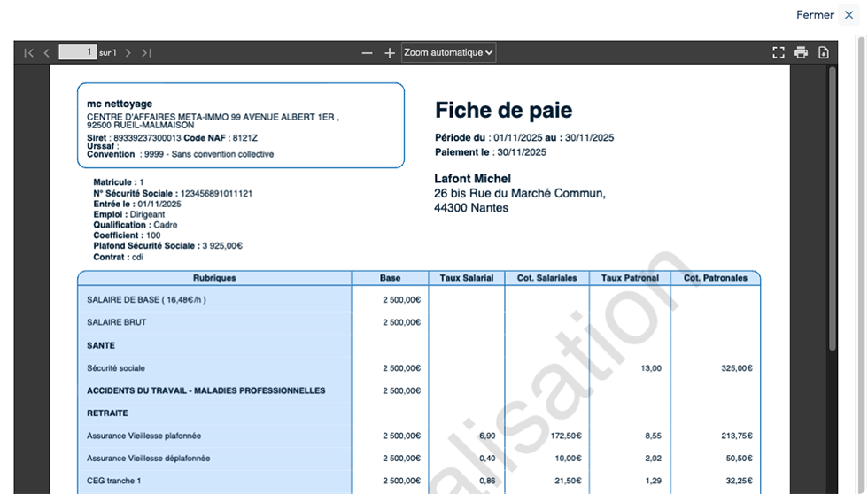This screenshot has height=494, width=868.
Task: Click the address line 44300 Nantes
Action: pyautogui.click(x=471, y=208)
